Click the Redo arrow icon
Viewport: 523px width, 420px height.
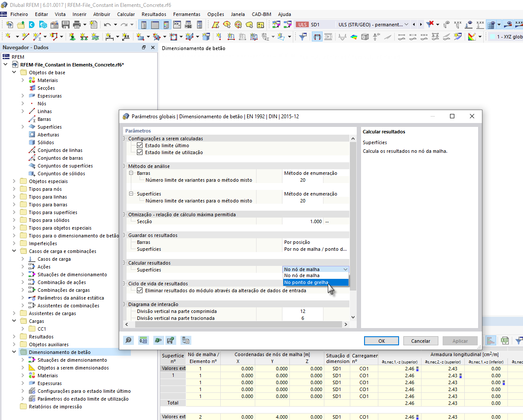(124, 24)
